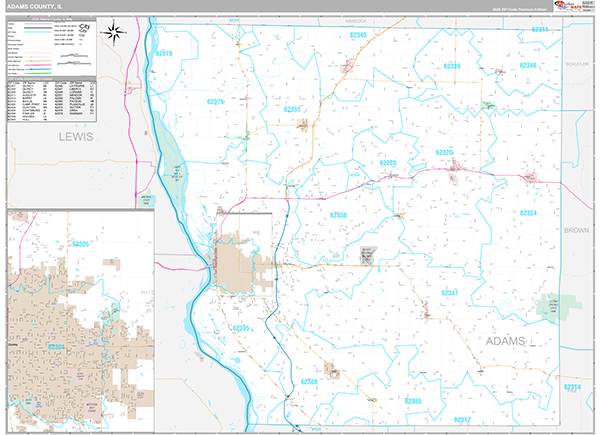Select the pink US highway line in the legend
The image size is (600, 435).
[38, 65]
